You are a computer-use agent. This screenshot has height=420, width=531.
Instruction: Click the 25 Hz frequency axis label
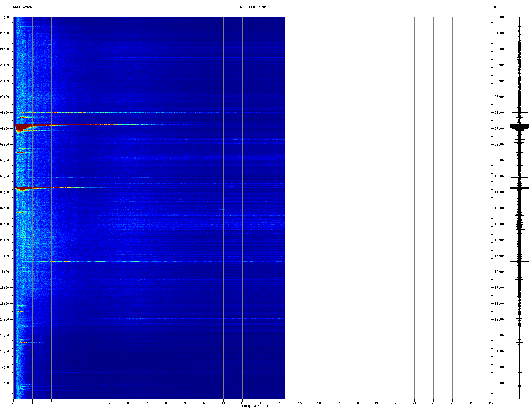[491, 403]
